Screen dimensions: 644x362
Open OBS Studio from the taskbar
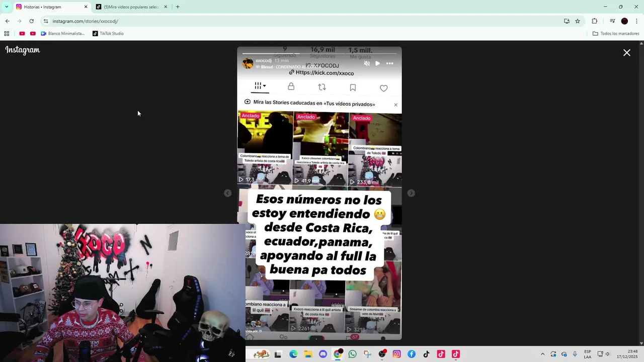[382, 354]
